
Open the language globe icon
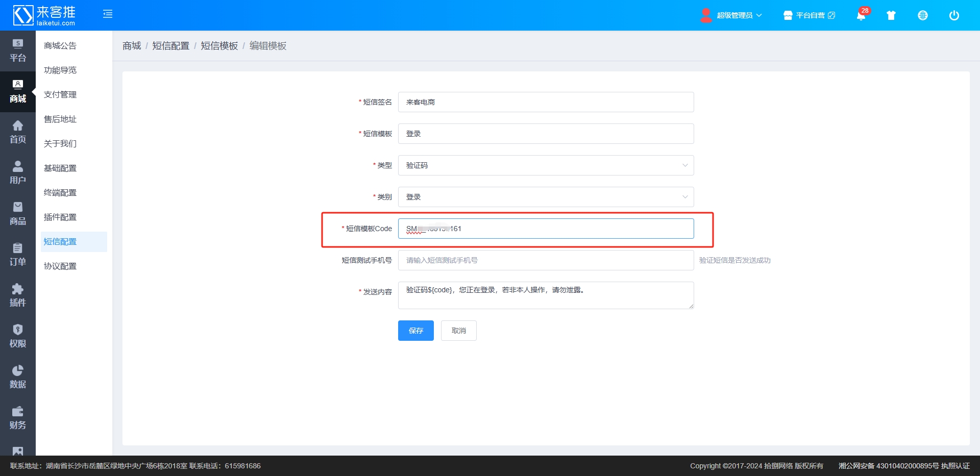923,15
